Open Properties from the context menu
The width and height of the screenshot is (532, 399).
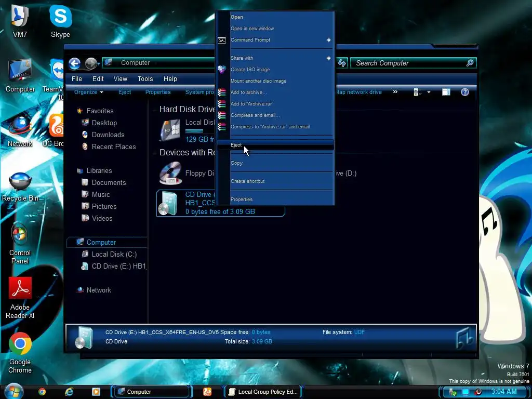click(x=275, y=199)
